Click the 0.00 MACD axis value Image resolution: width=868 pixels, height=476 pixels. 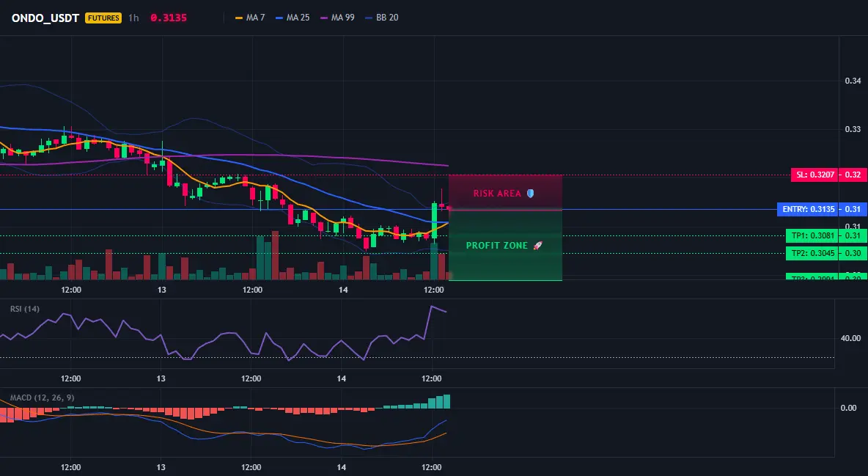point(849,408)
